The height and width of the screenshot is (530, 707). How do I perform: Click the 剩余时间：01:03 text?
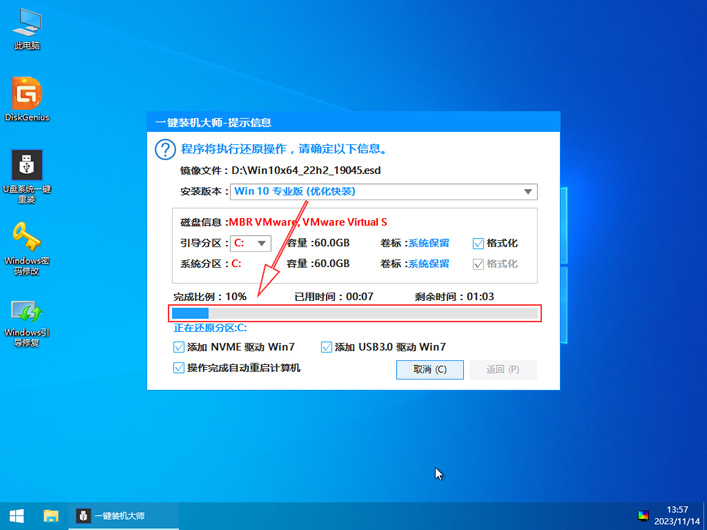454,297
